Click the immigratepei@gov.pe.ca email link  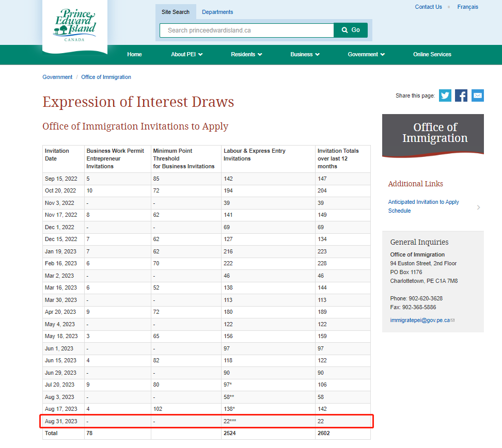[x=420, y=320]
